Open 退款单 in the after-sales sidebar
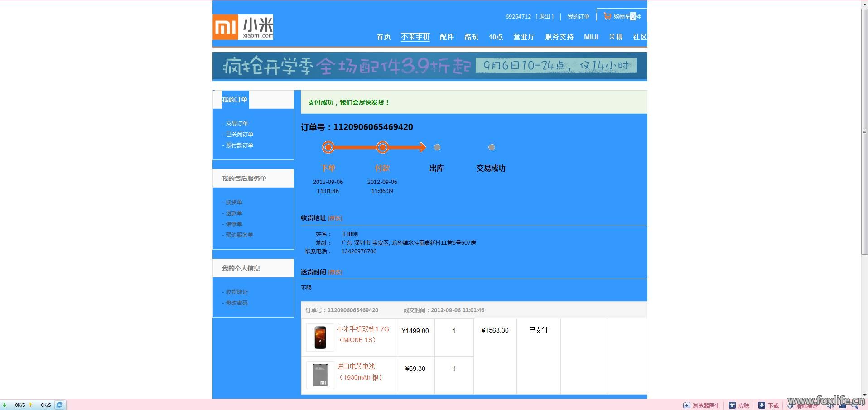868x410 pixels. click(x=234, y=213)
